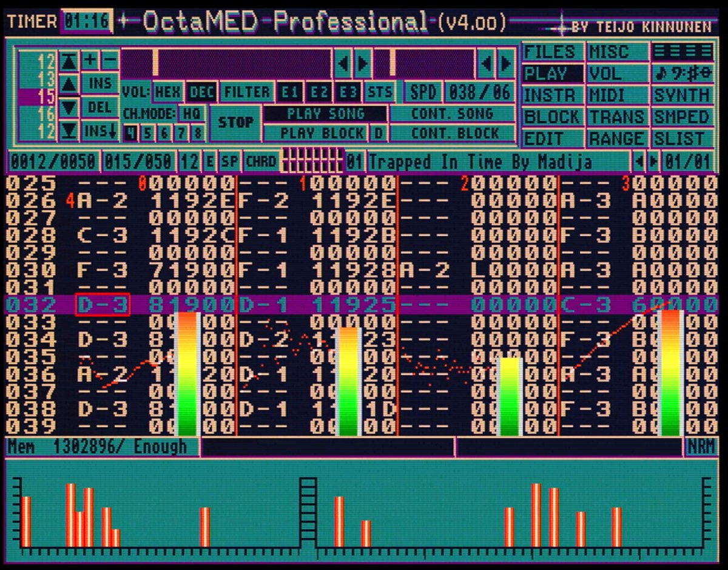Open the VOL panel
The height and width of the screenshot is (570, 728).
tap(618, 73)
